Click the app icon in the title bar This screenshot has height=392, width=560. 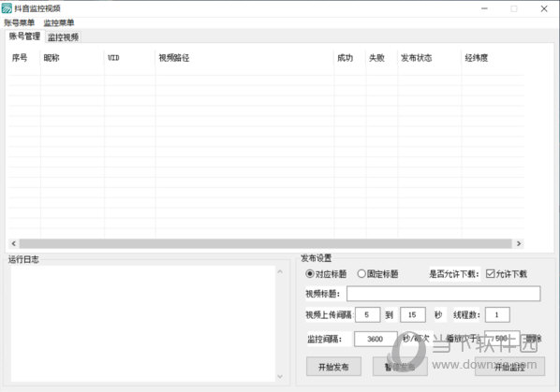click(x=7, y=8)
